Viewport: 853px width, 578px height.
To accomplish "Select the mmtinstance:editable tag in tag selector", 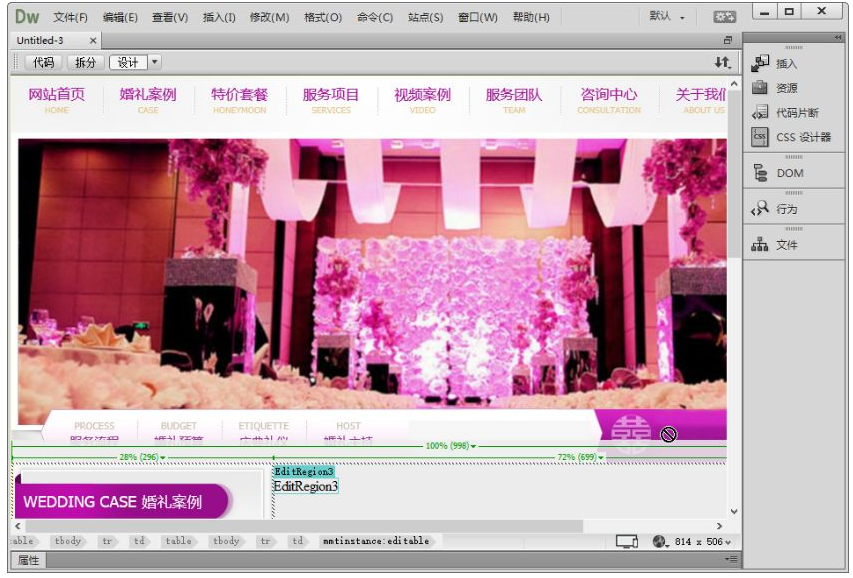I will [x=375, y=541].
